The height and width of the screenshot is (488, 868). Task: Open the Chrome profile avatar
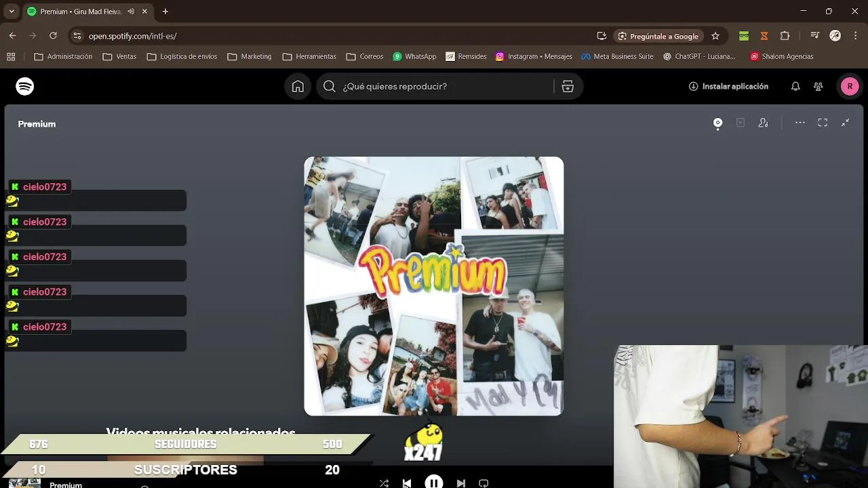pos(835,36)
